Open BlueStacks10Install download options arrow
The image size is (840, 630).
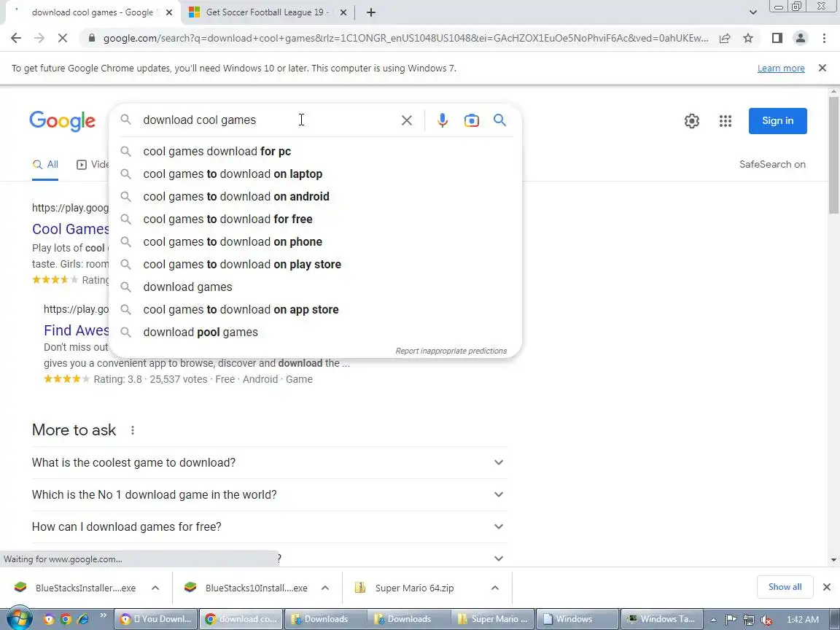325,588
